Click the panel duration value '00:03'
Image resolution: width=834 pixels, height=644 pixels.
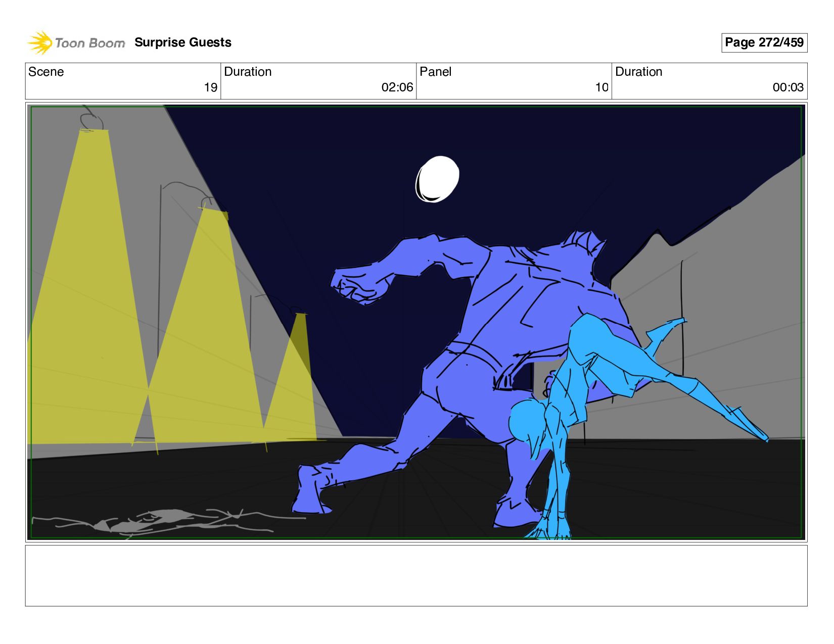point(788,87)
